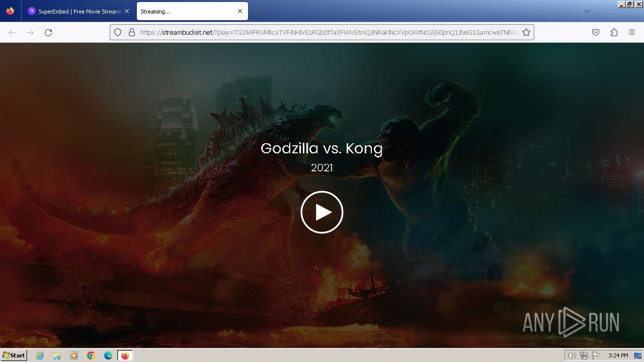Show desktop via taskbar corner button
The image size is (644, 362).
pyautogui.click(x=638, y=355)
